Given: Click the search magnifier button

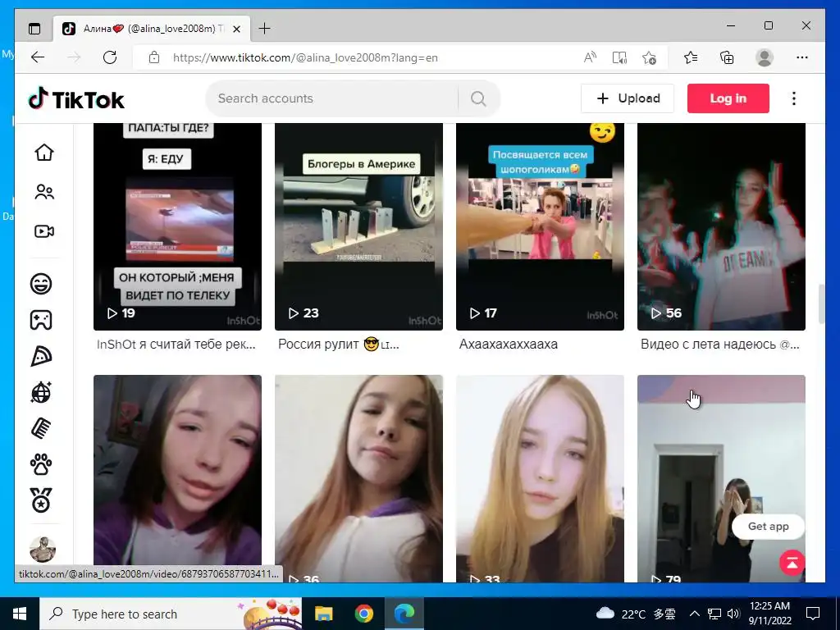Looking at the screenshot, I should pos(478,98).
